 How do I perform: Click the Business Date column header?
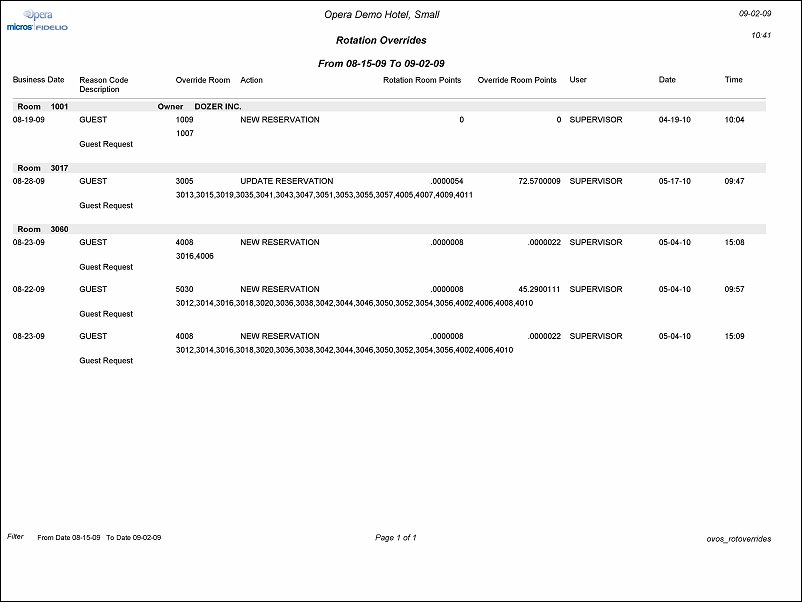point(38,80)
